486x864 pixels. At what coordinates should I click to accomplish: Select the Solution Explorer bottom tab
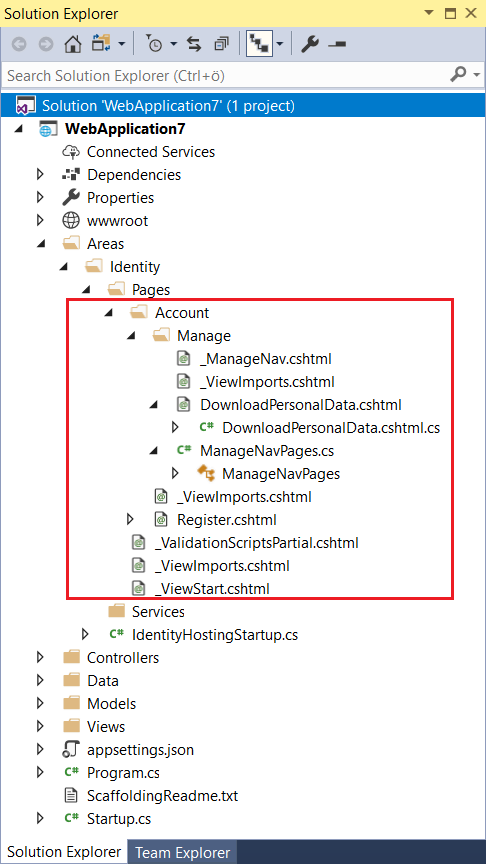point(64,852)
